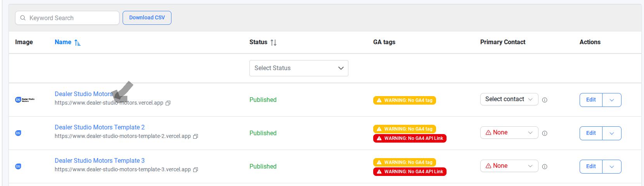Click the Dealer Studio Motors logo thumbnail

25,100
